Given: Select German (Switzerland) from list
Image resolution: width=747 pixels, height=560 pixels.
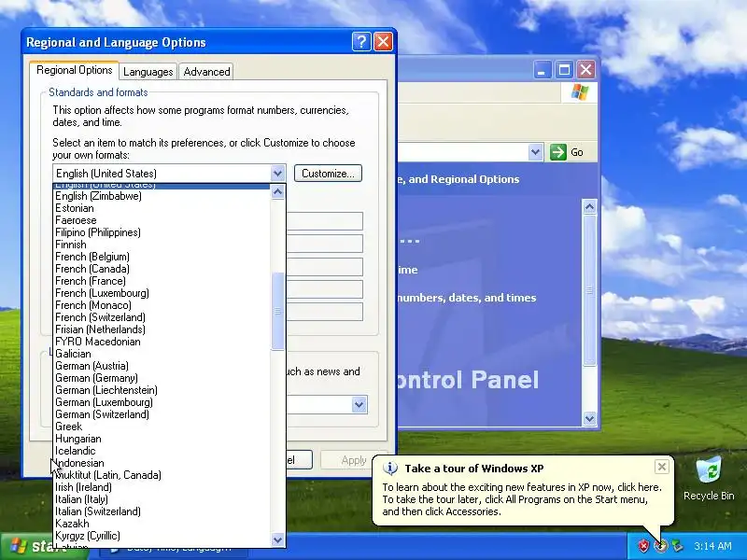Looking at the screenshot, I should pos(162,414).
